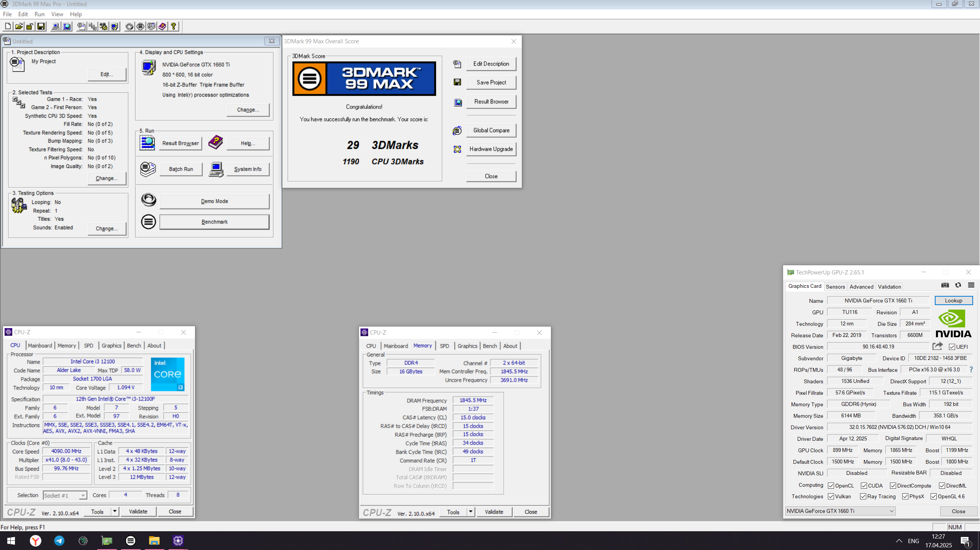Viewport: 980px width, 550px height.
Task: Click the Save floppy disk toolbar icon
Action: pyautogui.click(x=41, y=26)
